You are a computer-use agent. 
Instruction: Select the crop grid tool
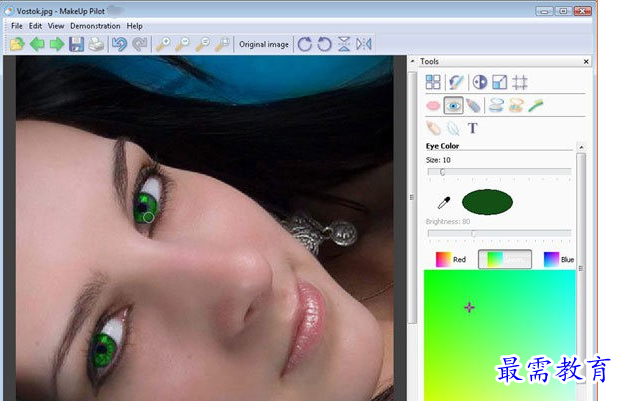520,82
